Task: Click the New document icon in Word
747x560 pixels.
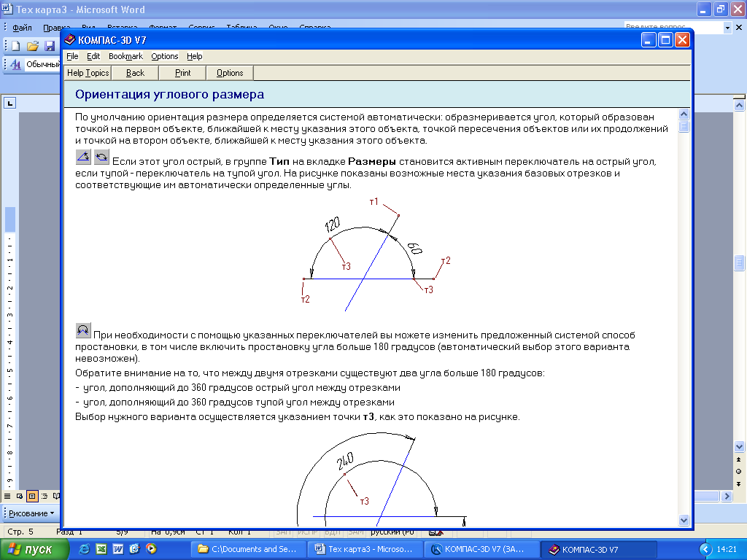Action: (x=16, y=46)
